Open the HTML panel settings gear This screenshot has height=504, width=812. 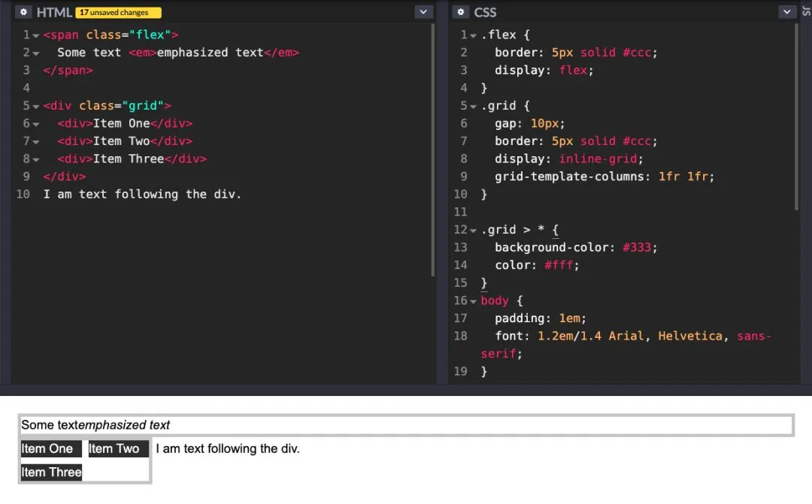[x=23, y=12]
